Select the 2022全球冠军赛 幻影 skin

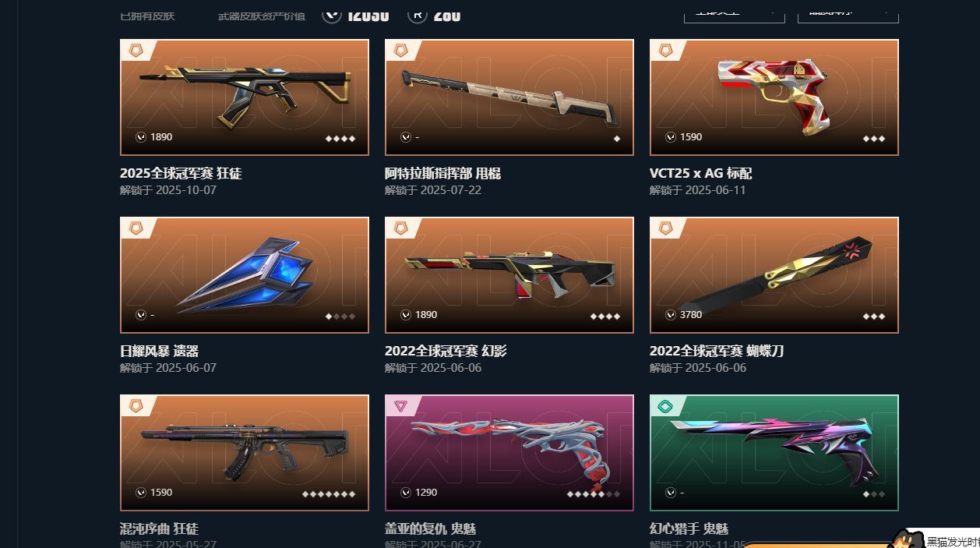(509, 275)
